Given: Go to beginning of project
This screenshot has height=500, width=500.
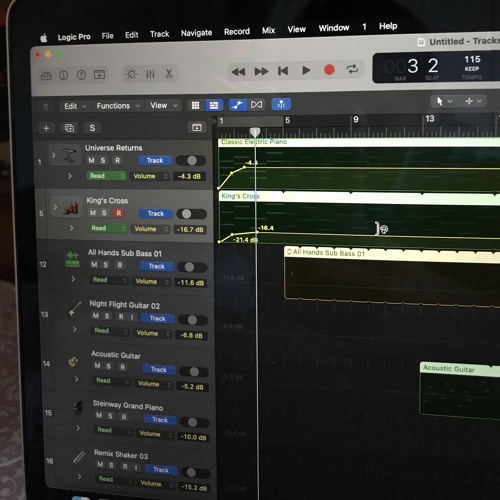Looking at the screenshot, I should pos(283,71).
